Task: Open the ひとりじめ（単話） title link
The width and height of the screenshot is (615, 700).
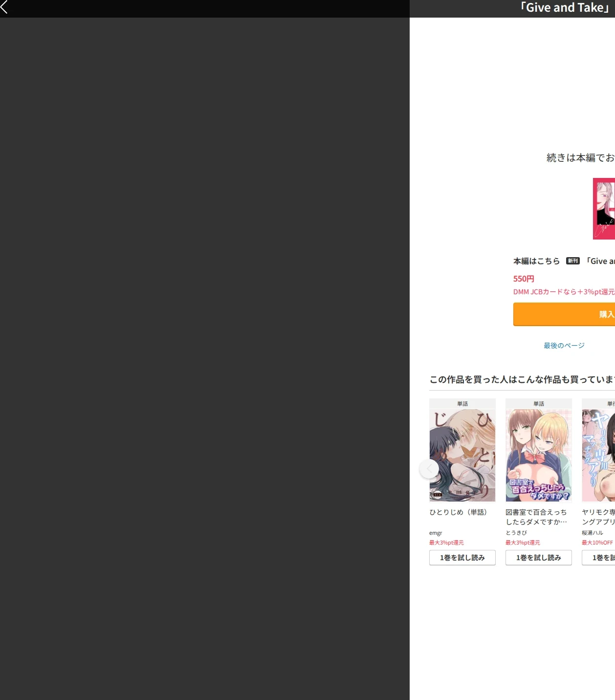Action: [x=459, y=512]
